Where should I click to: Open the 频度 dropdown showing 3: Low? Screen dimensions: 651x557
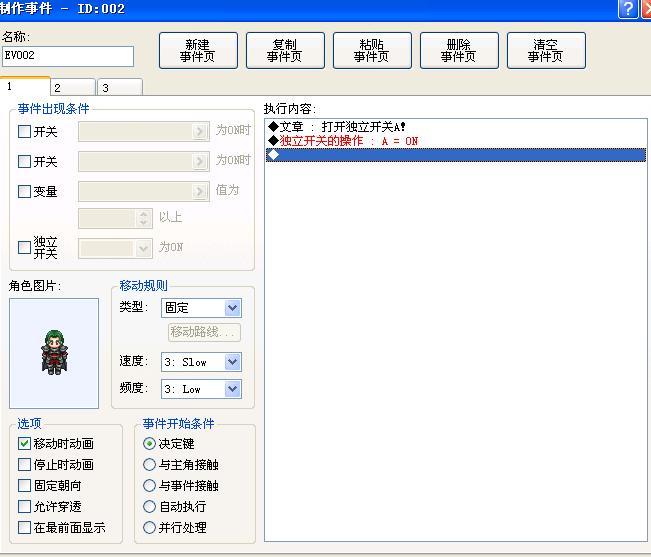[x=201, y=389]
